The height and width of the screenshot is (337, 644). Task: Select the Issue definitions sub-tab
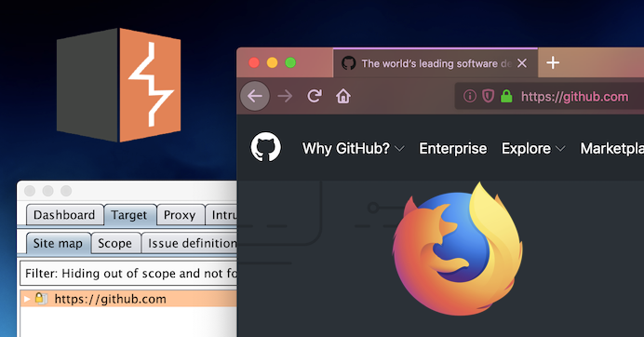[189, 243]
